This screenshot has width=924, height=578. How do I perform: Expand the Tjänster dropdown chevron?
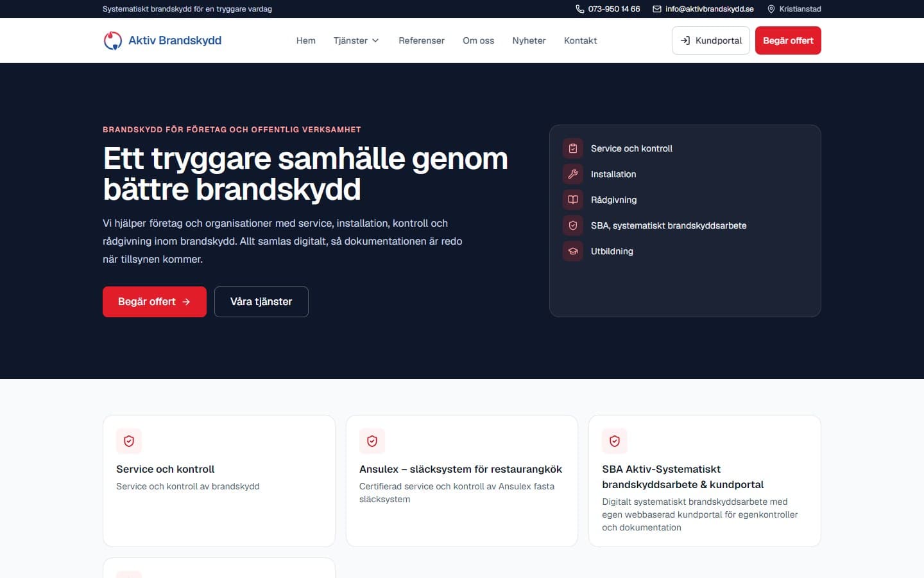pyautogui.click(x=375, y=40)
